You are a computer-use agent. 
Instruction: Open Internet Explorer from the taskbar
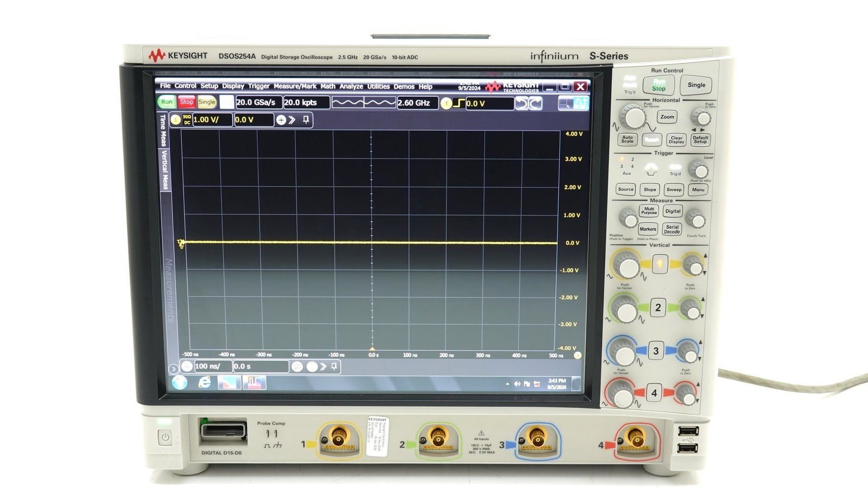pos(205,383)
